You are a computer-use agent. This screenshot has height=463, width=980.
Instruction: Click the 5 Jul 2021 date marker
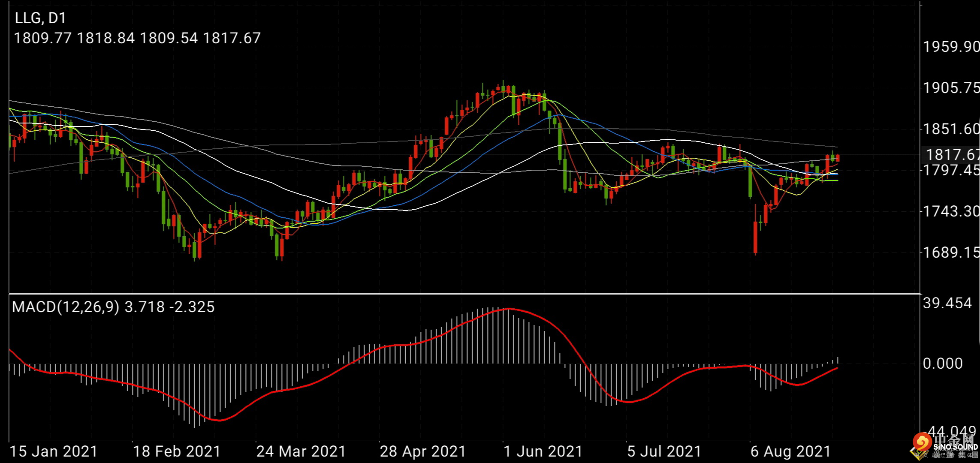pos(664,451)
